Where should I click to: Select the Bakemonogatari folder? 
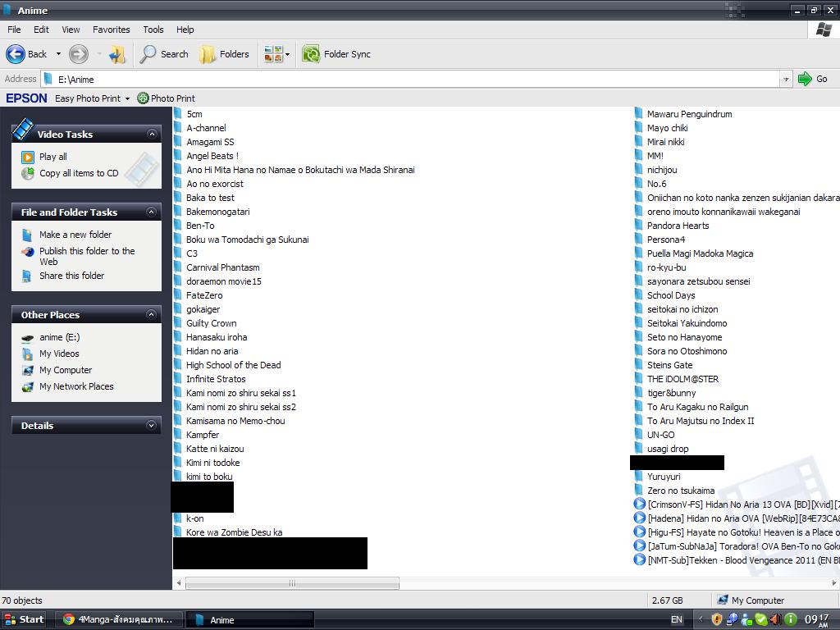(212, 212)
